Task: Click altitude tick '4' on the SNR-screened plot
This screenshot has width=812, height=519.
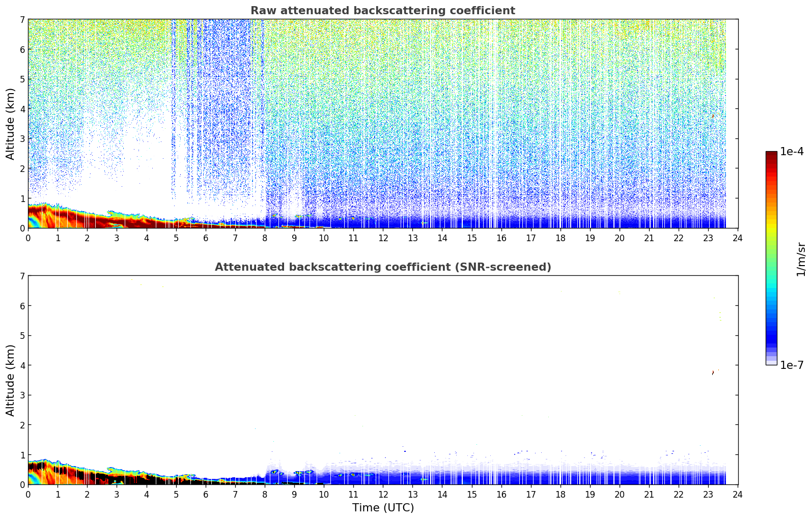Action: point(22,365)
